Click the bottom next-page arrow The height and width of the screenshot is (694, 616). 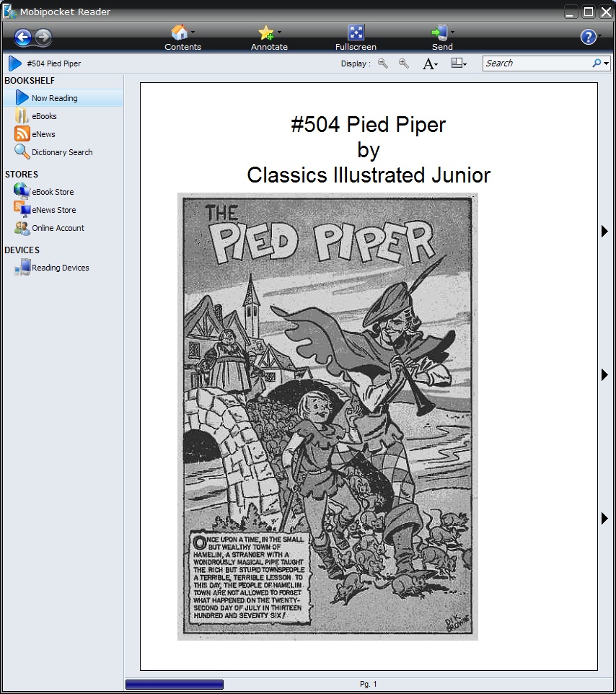(x=604, y=518)
